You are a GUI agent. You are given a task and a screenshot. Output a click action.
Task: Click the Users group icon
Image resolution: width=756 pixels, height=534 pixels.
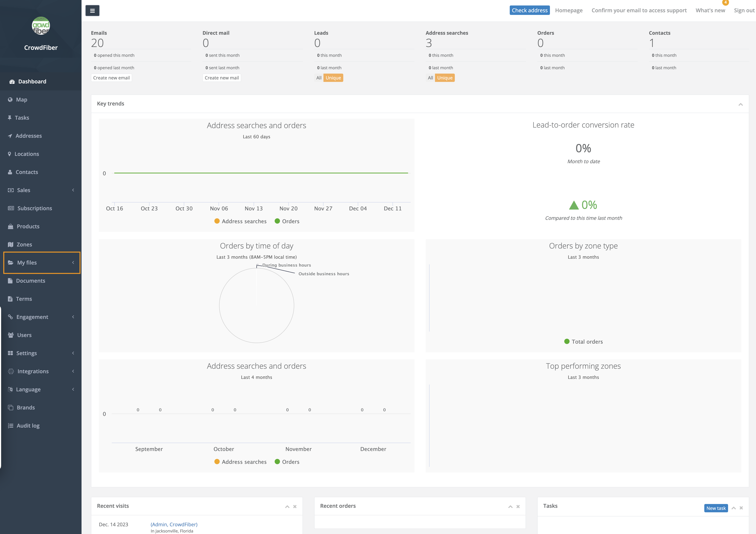(11, 335)
